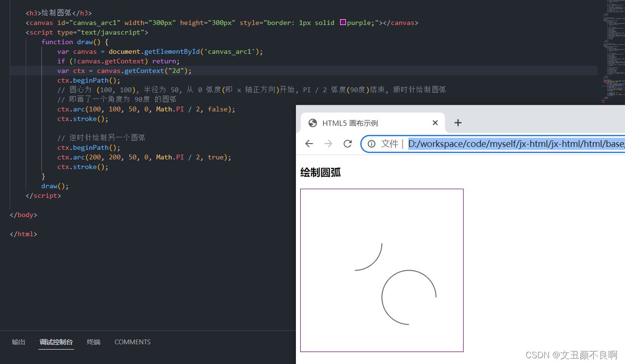Open a new tab using the plus button
The height and width of the screenshot is (364, 625).
457,122
